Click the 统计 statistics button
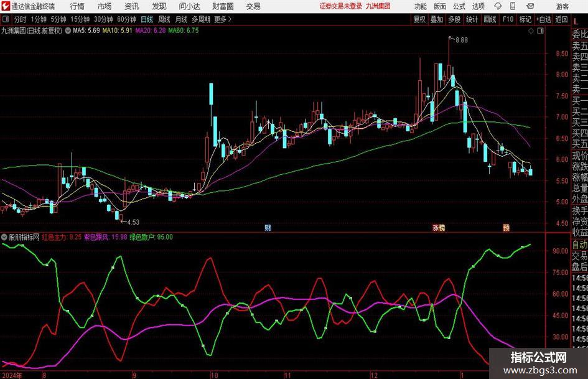 [x=472, y=19]
